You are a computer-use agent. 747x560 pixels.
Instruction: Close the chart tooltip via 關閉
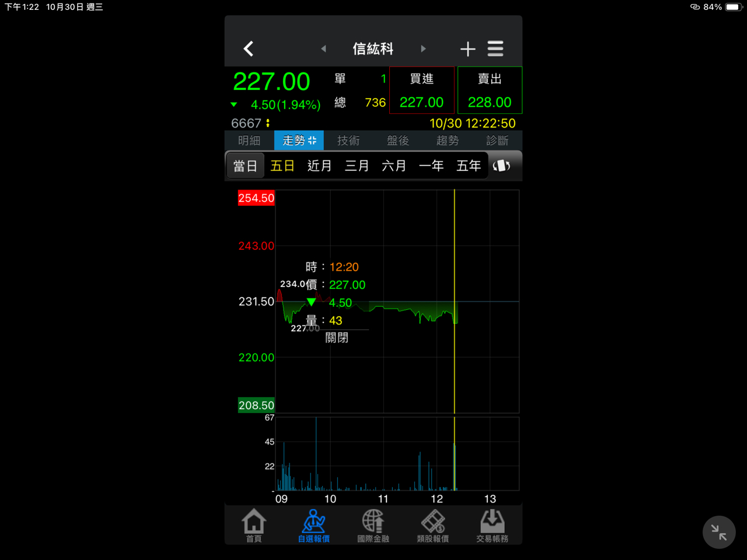tap(337, 338)
